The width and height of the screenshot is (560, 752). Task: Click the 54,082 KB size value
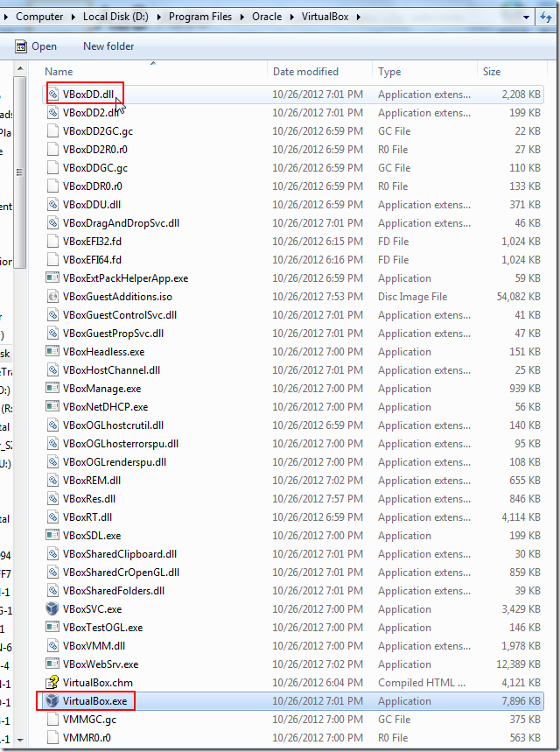coord(518,297)
